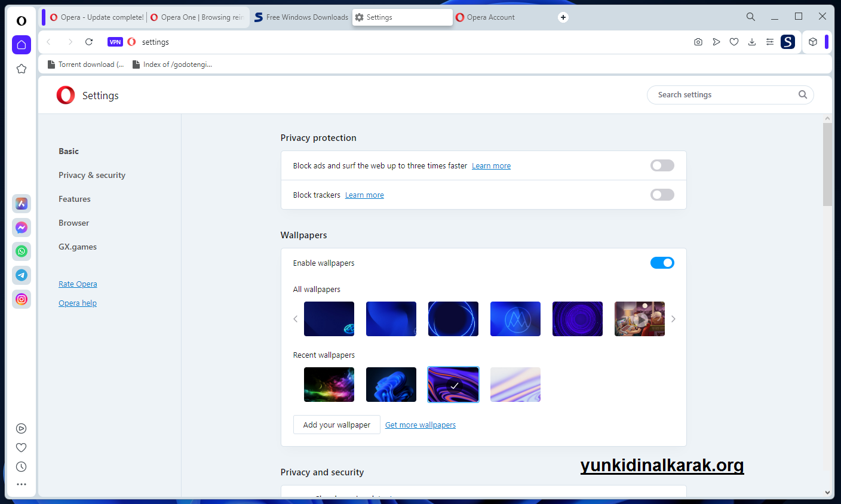This screenshot has height=504, width=841.
Task: Open Privacy & security settings section
Action: click(x=92, y=175)
